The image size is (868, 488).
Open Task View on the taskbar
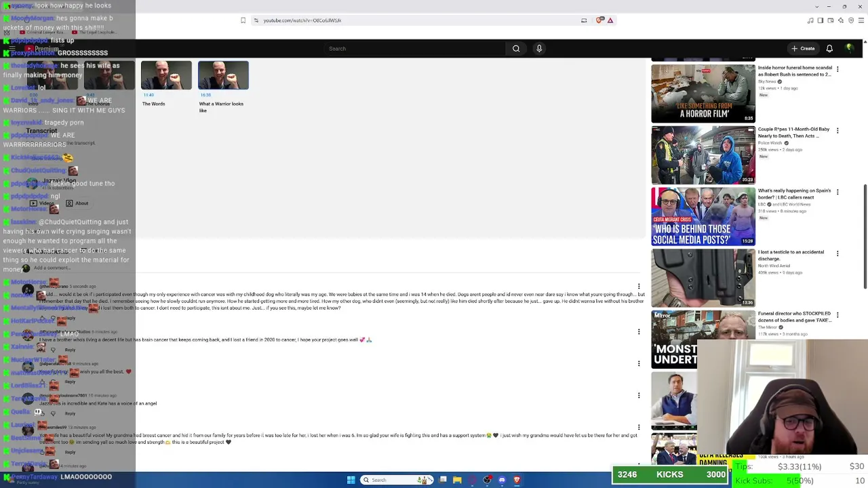point(443,480)
